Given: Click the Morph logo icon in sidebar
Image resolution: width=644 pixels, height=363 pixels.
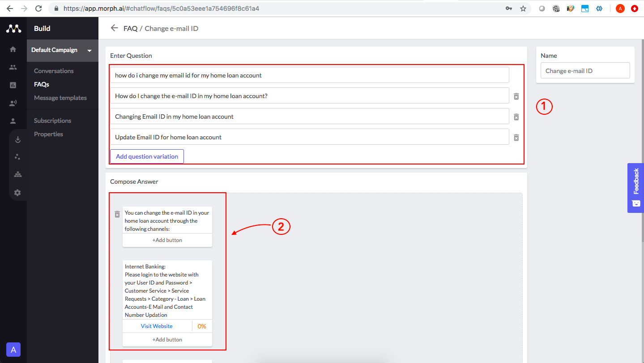Looking at the screenshot, I should click(x=13, y=29).
